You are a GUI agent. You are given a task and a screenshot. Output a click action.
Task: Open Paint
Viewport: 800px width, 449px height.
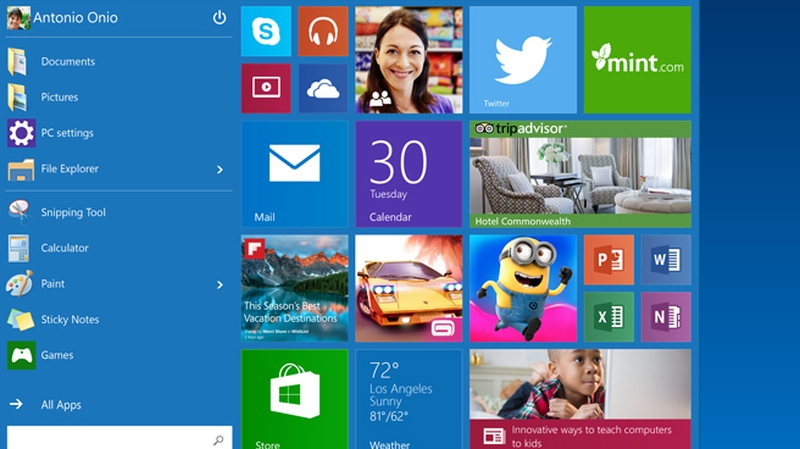pyautogui.click(x=119, y=284)
